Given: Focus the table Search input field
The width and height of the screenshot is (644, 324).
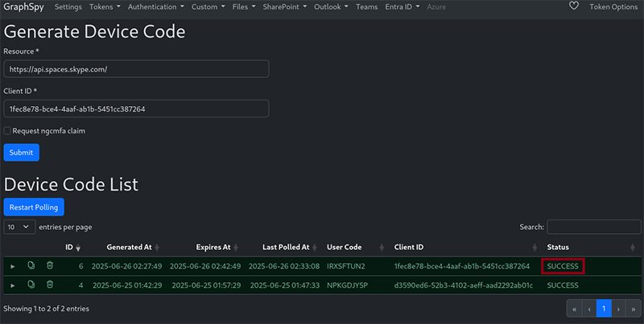Looking at the screenshot, I should click(x=592, y=227).
